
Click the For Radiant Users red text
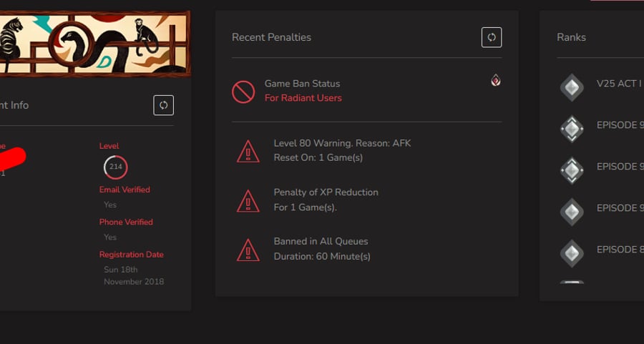[x=303, y=98]
